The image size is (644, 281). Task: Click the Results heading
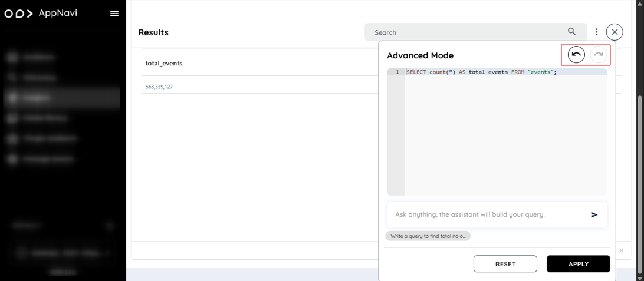153,32
